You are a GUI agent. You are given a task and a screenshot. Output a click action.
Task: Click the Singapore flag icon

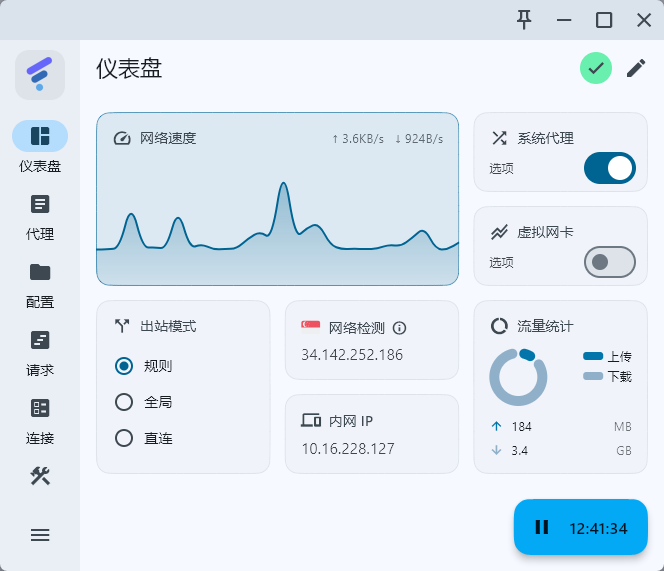[310, 327]
